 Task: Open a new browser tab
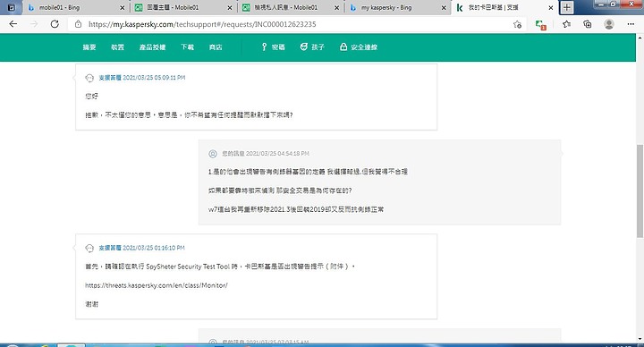(x=567, y=7)
